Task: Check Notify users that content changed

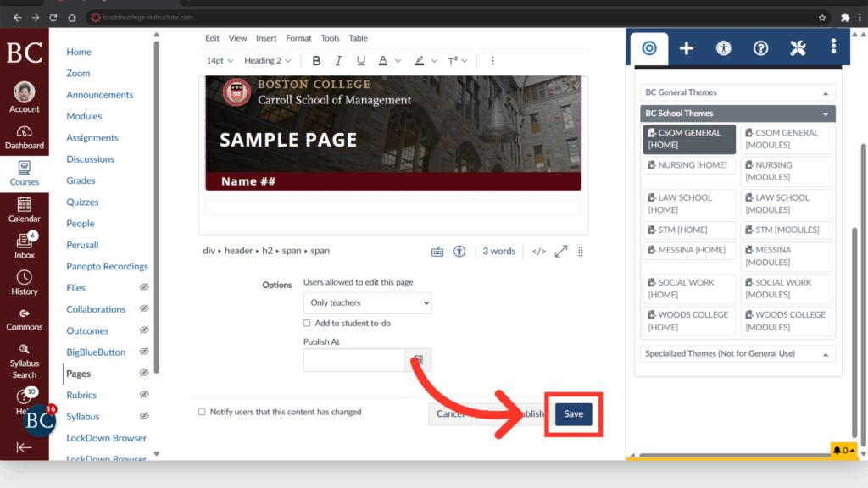Action: pyautogui.click(x=202, y=412)
